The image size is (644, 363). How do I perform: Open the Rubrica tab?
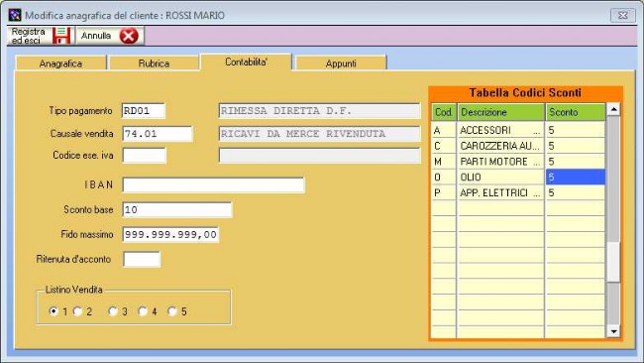click(x=154, y=63)
